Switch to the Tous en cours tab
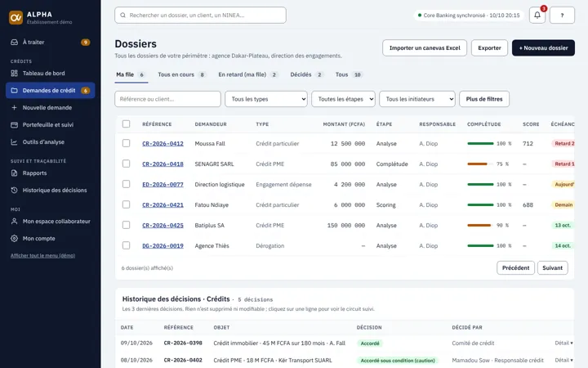The height and width of the screenshot is (368, 588). pos(181,74)
